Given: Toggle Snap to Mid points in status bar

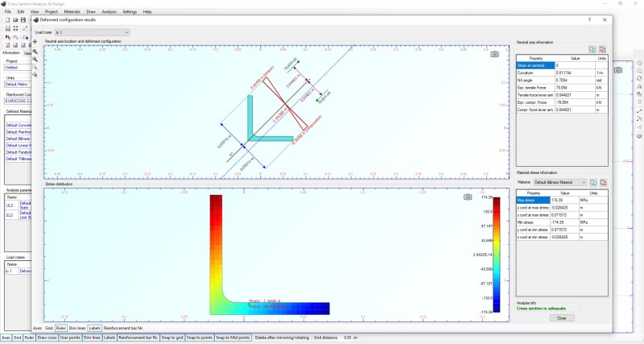Looking at the screenshot, I should click(x=233, y=338).
